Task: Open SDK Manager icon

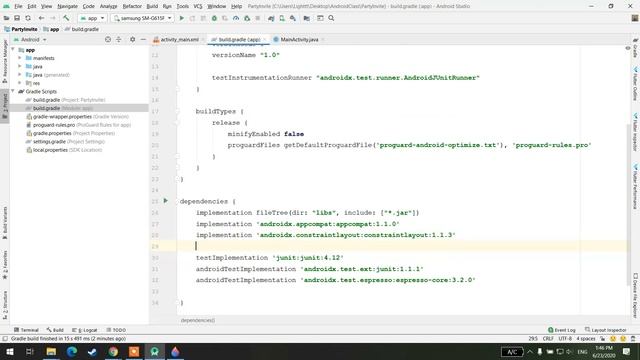Action: coord(293,18)
